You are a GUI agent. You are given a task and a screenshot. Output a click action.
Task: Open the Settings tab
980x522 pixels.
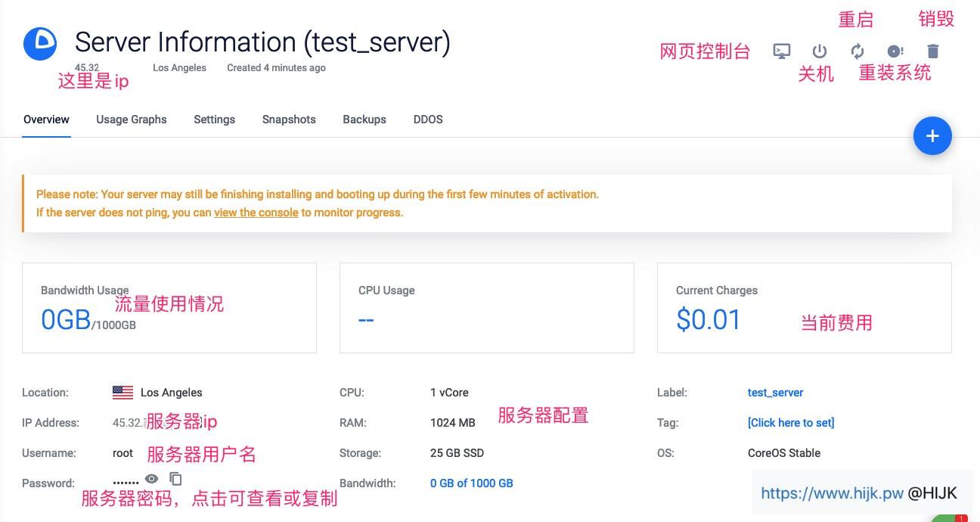pyautogui.click(x=214, y=119)
